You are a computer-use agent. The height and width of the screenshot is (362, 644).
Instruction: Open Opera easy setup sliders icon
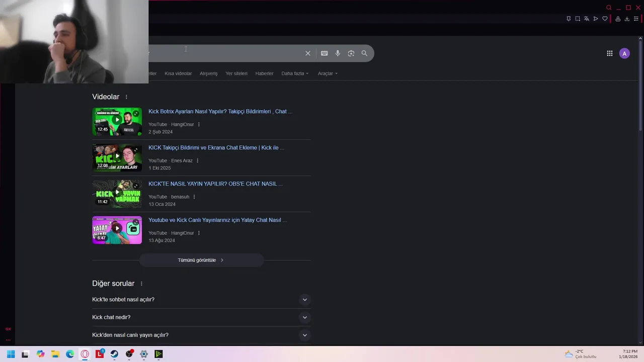click(x=636, y=19)
